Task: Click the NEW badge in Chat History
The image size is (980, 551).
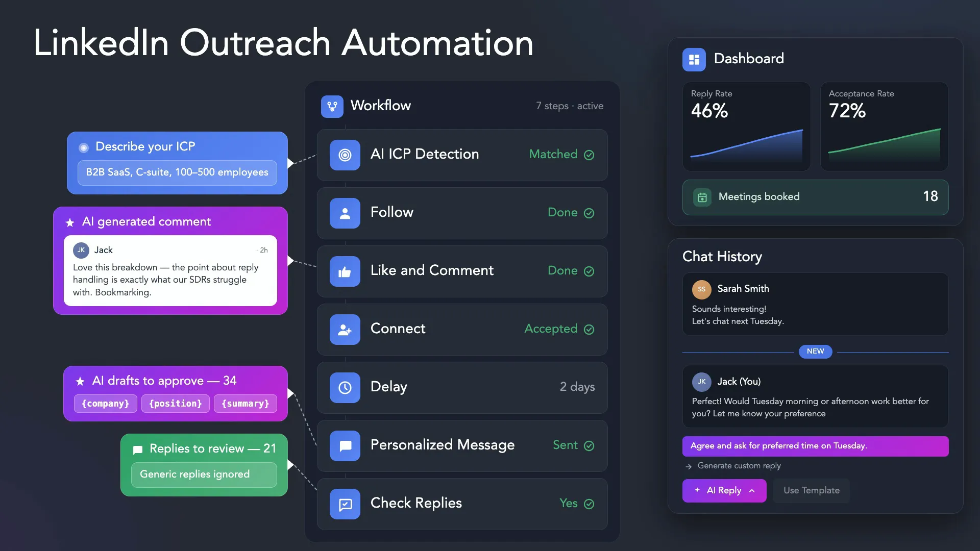Action: (815, 352)
